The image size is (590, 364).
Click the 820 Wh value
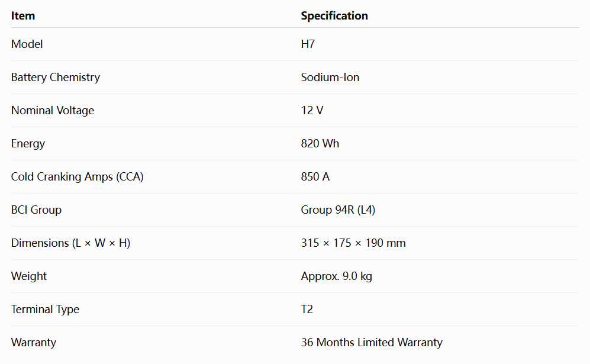(320, 143)
